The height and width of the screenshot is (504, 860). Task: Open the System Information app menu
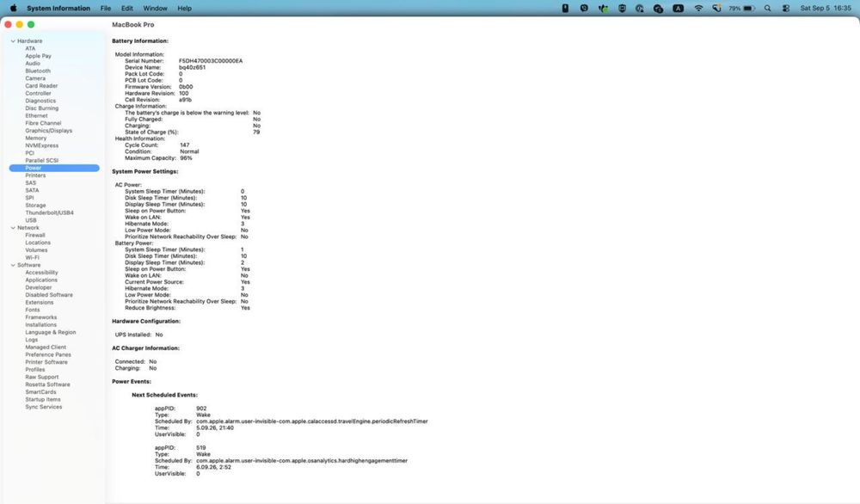58,9
